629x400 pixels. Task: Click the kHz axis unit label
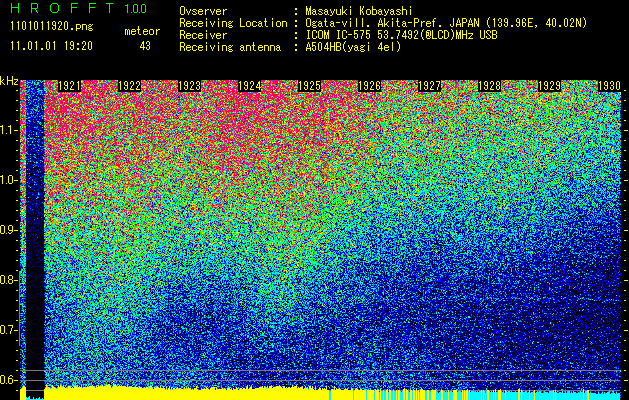coord(9,81)
